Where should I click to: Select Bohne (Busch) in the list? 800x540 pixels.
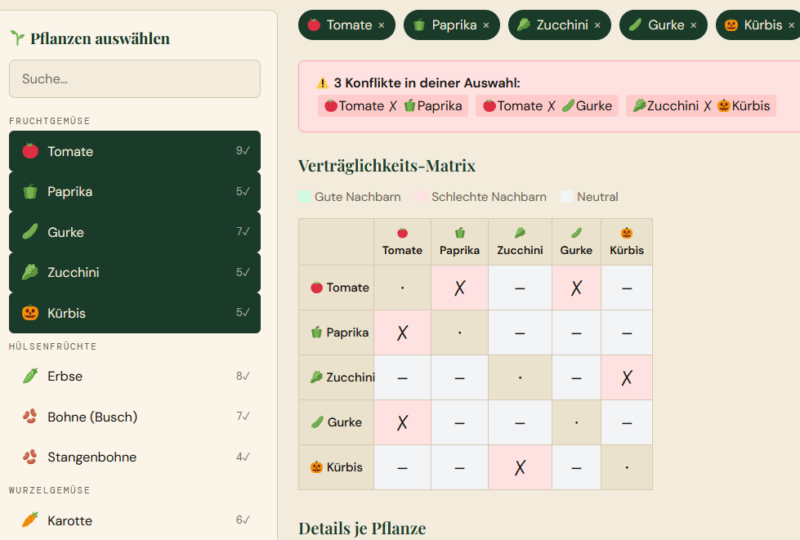(x=135, y=416)
